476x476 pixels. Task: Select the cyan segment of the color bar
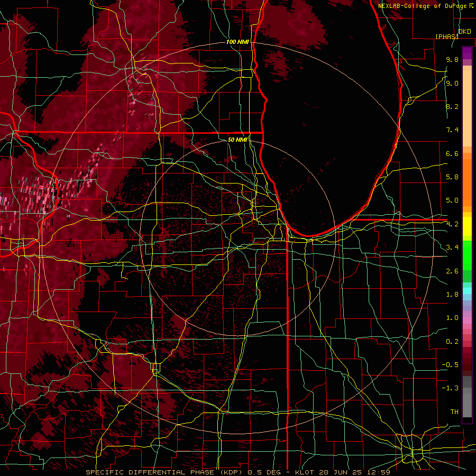point(467,290)
